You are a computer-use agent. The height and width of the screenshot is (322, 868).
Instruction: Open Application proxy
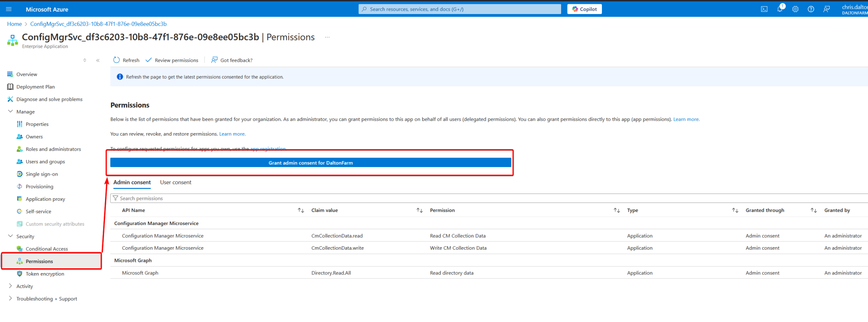[45, 199]
